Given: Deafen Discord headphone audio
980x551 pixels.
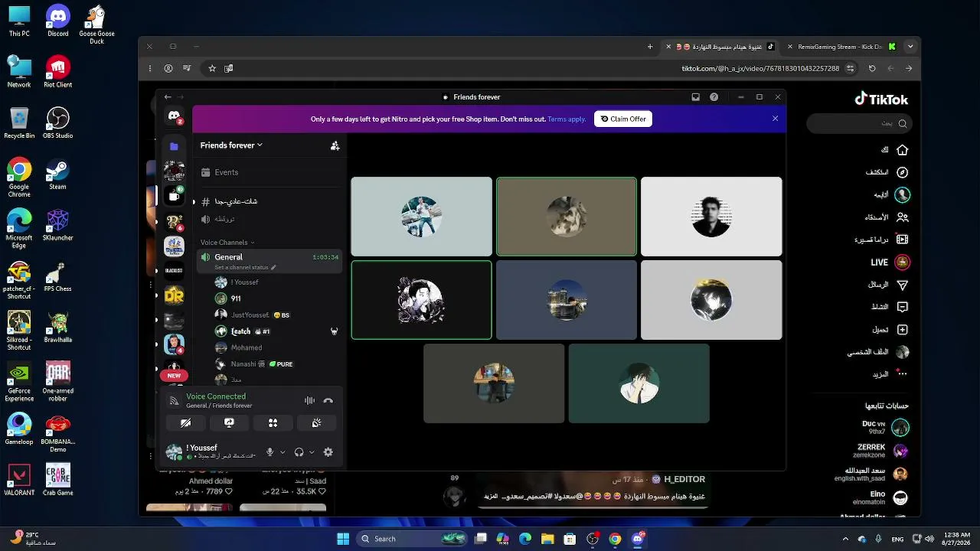Looking at the screenshot, I should pos(299,452).
